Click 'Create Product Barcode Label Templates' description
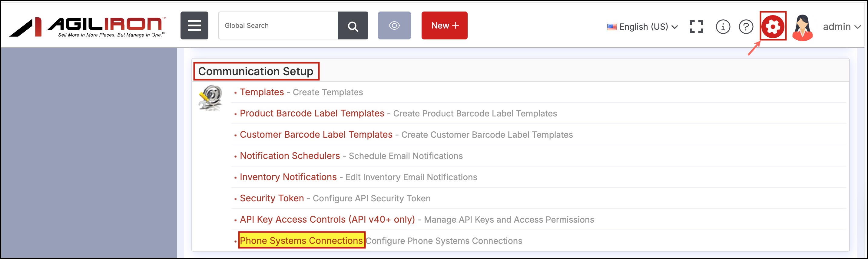This screenshot has height=259, width=868. [x=475, y=114]
